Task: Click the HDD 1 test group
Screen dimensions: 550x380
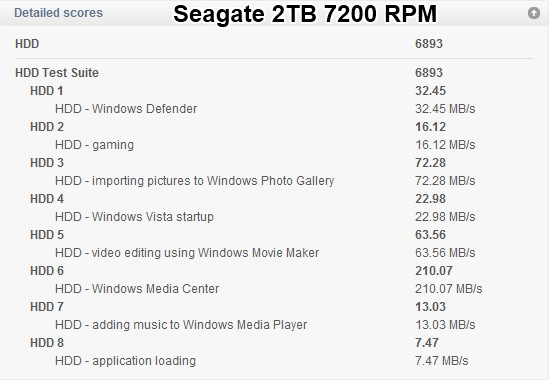Action: pos(47,91)
